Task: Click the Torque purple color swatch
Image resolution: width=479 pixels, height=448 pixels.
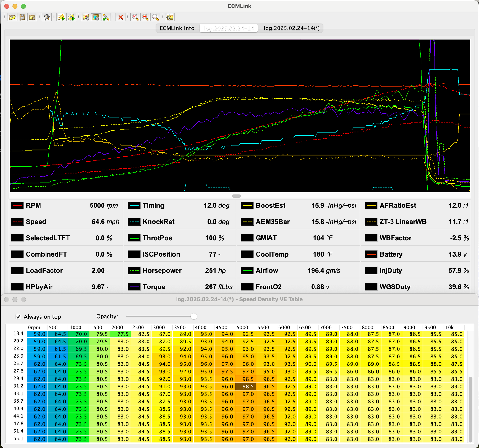Action: 134,287
